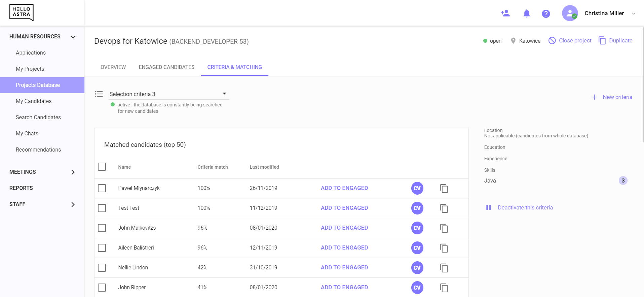Open the user menu arrow by Christina Miller
644x297 pixels.
[x=634, y=13]
